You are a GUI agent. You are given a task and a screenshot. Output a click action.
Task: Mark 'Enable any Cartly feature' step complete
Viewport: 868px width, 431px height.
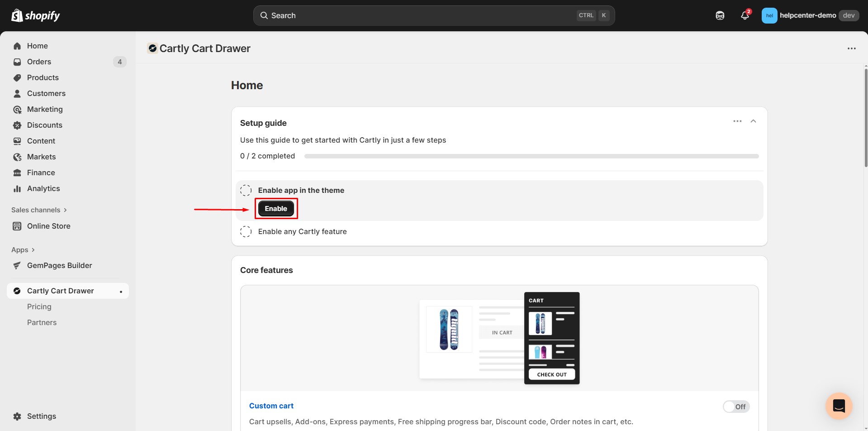pos(246,231)
